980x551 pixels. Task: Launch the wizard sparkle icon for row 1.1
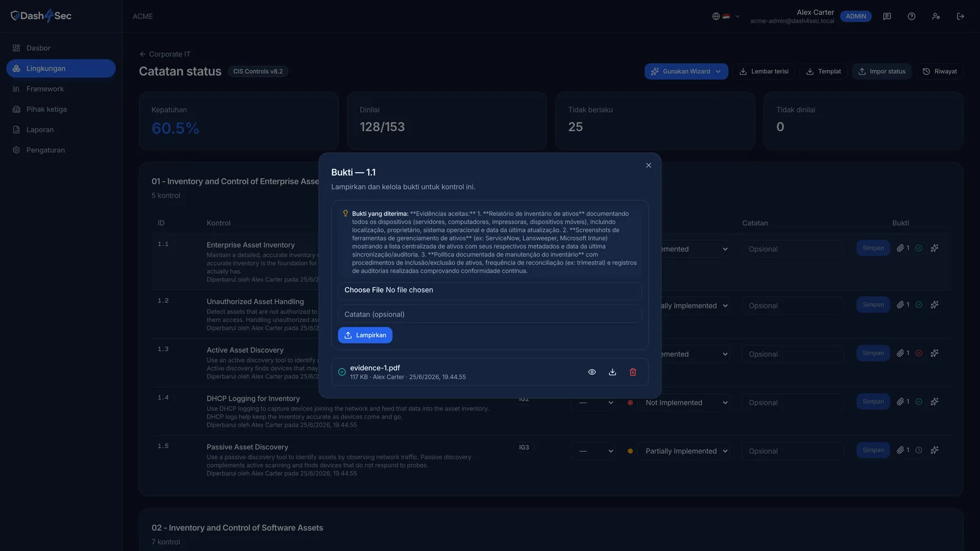click(935, 248)
